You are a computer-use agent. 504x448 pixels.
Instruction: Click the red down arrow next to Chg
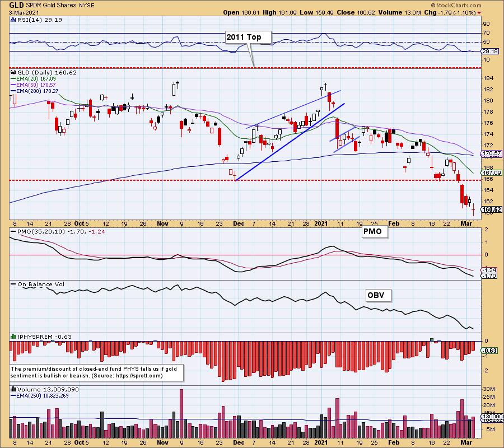tap(479, 13)
